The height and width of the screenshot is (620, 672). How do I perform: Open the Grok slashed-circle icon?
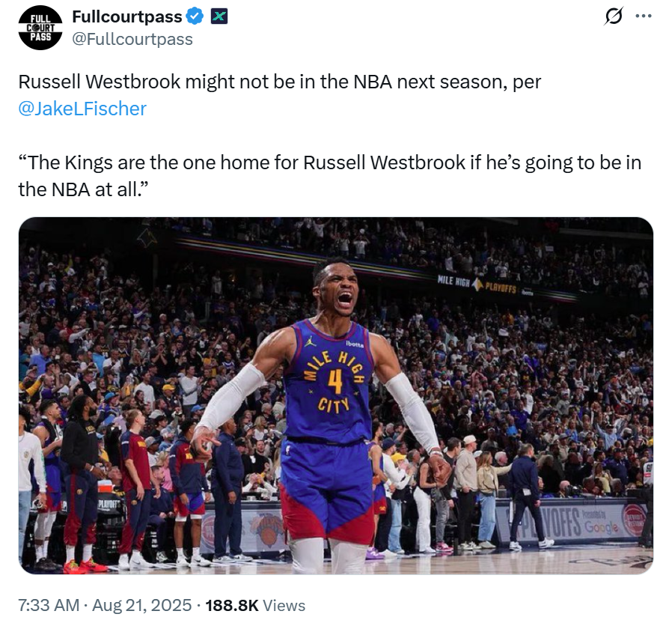(614, 16)
